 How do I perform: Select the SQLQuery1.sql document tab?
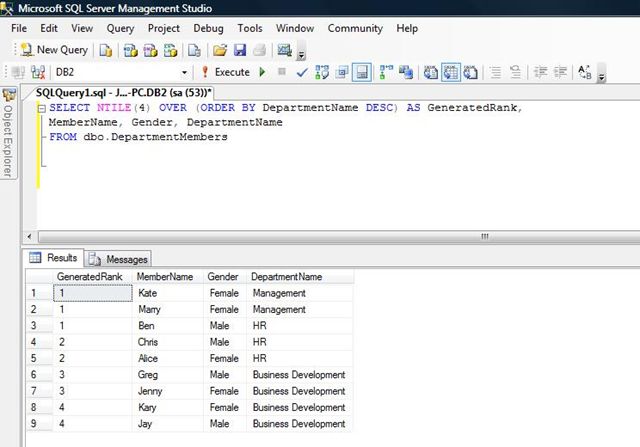tap(123, 93)
